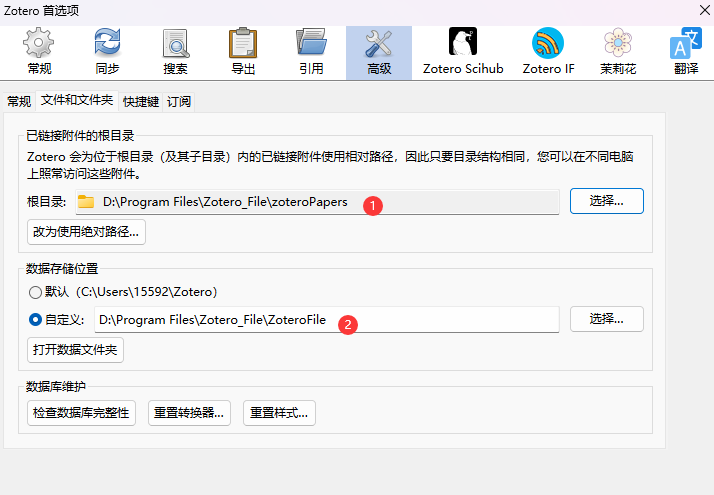Click the ZoteroFile custom data path field
Viewport: 714px width, 495px height.
click(326, 320)
